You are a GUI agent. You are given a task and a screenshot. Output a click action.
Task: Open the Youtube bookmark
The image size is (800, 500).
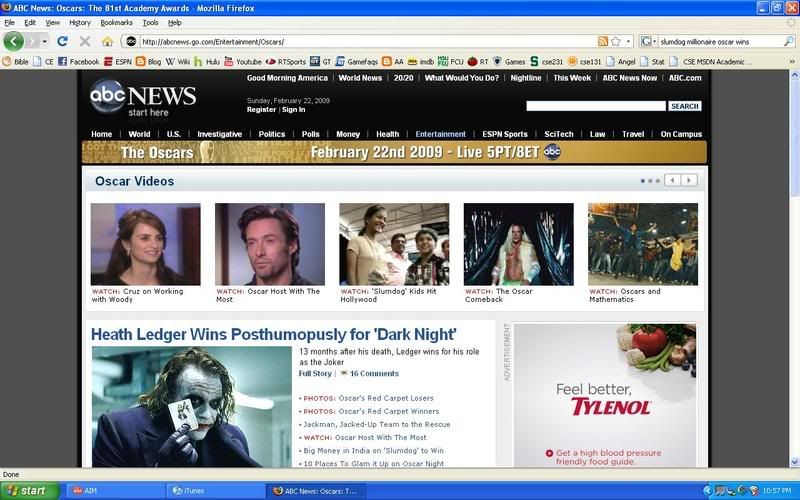click(x=243, y=62)
